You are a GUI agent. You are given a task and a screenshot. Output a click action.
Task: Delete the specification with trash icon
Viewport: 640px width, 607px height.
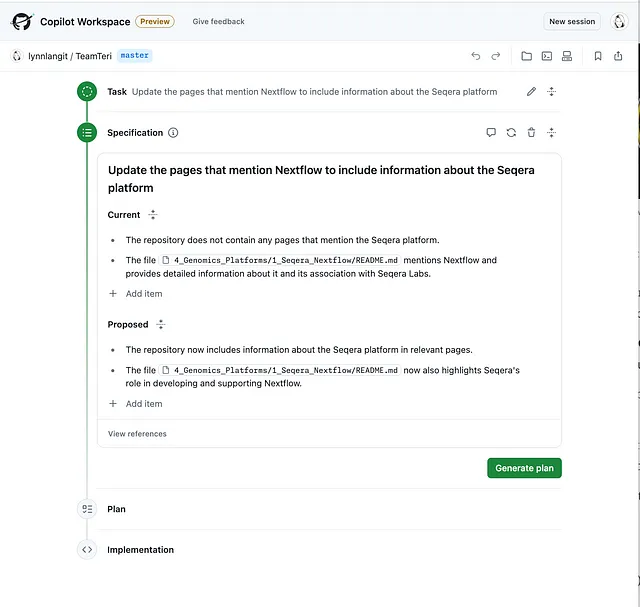(x=531, y=132)
